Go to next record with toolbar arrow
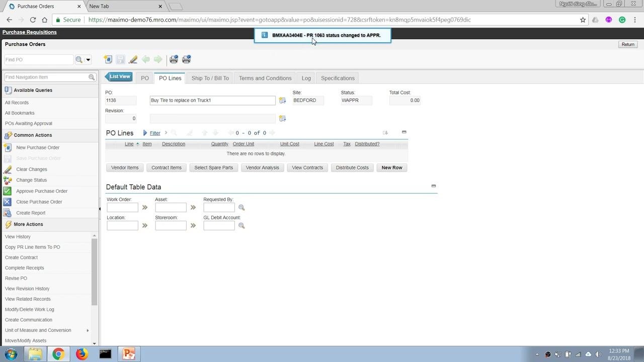 coord(158,59)
